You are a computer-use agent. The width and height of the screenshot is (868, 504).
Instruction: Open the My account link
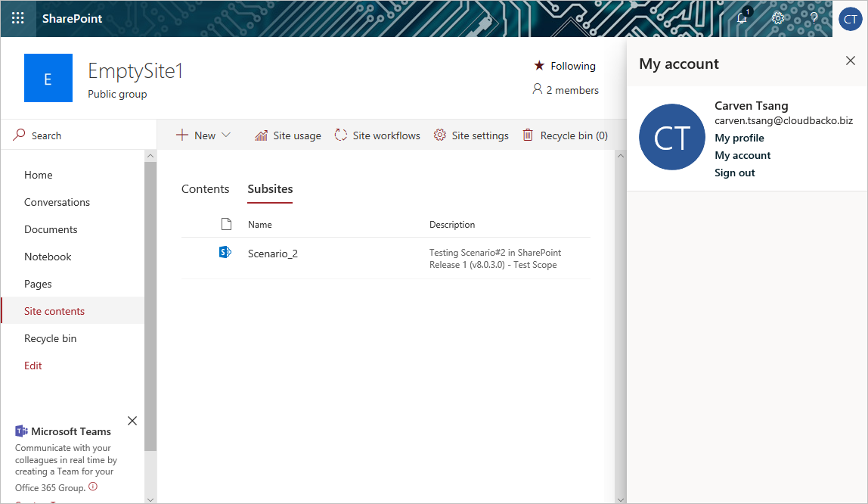click(742, 155)
